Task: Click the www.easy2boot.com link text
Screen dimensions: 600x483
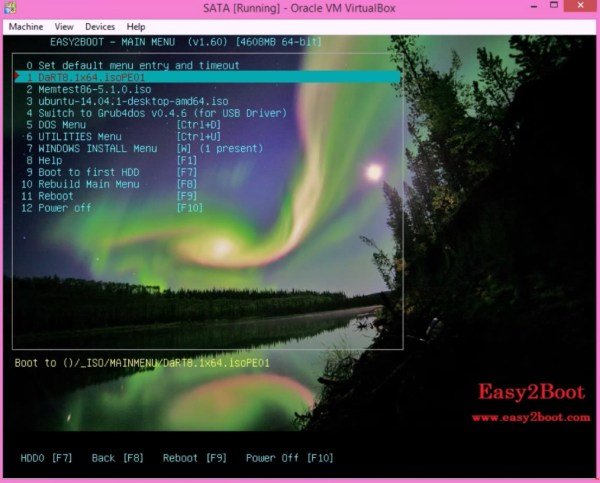Action: click(531, 417)
